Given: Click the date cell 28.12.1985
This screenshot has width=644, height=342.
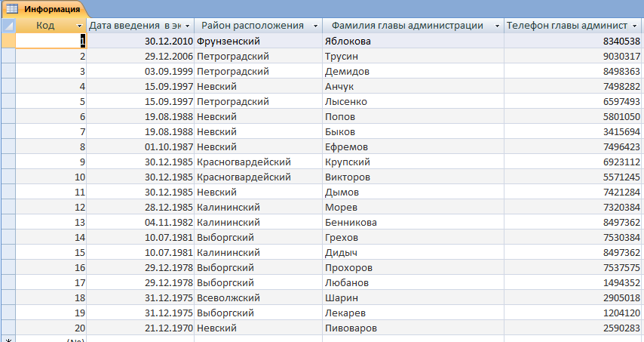Looking at the screenshot, I should (140, 207).
